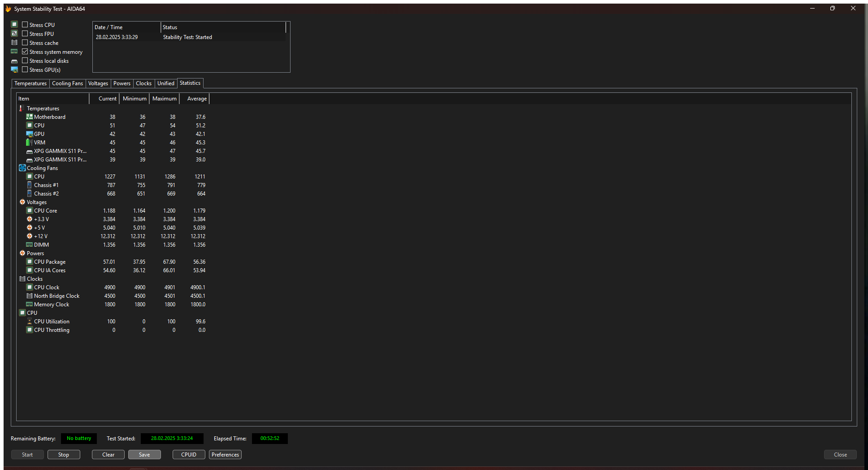Enable the Stress local disks checkbox

(25, 61)
